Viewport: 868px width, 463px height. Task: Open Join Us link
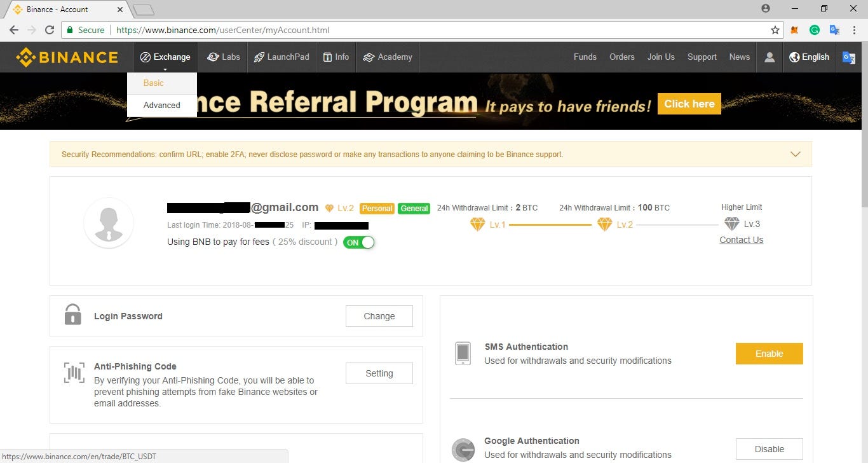(x=661, y=57)
